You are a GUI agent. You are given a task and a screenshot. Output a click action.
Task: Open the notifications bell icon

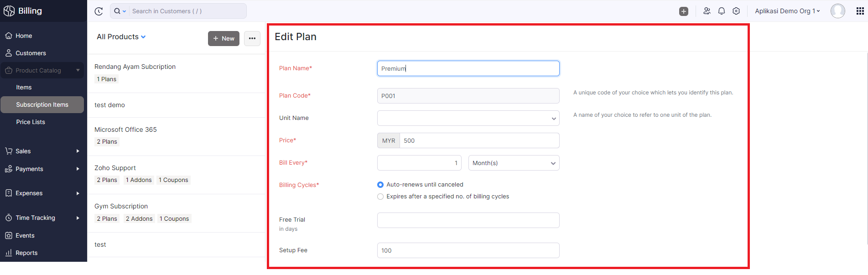click(x=722, y=11)
